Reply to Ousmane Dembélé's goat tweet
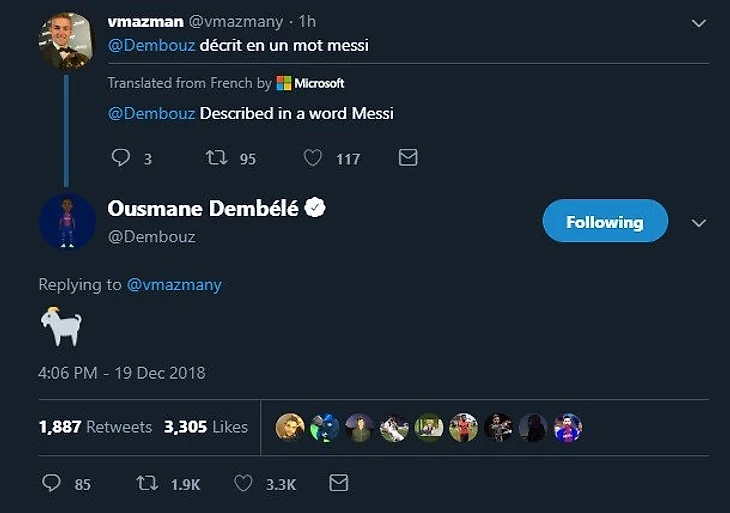 pyautogui.click(x=52, y=483)
